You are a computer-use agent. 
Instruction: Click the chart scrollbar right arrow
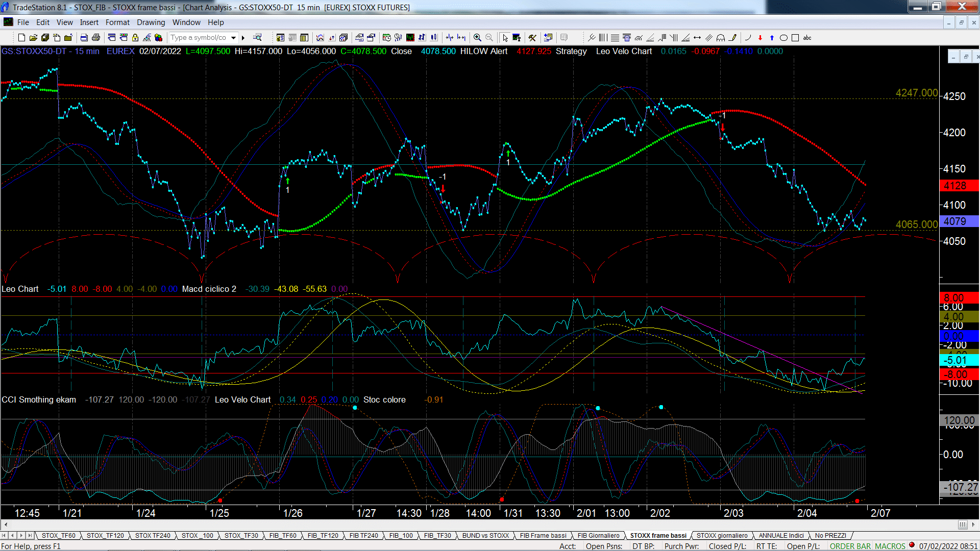[x=974, y=524]
